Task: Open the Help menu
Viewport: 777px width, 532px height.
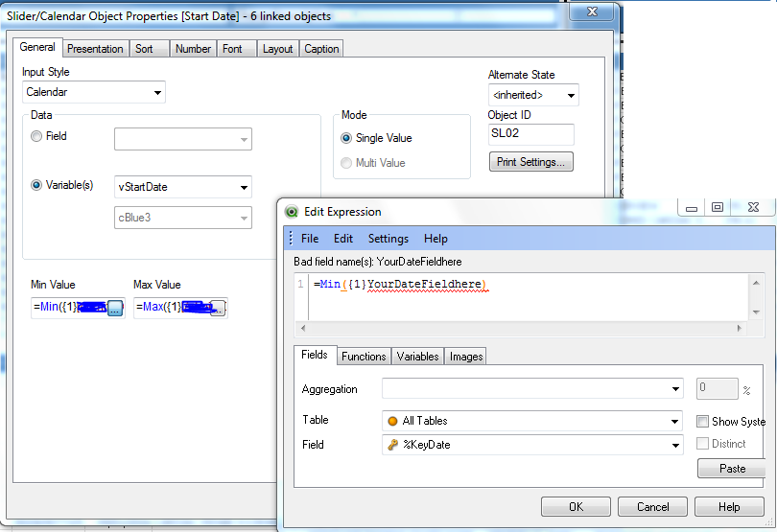Action: [436, 239]
